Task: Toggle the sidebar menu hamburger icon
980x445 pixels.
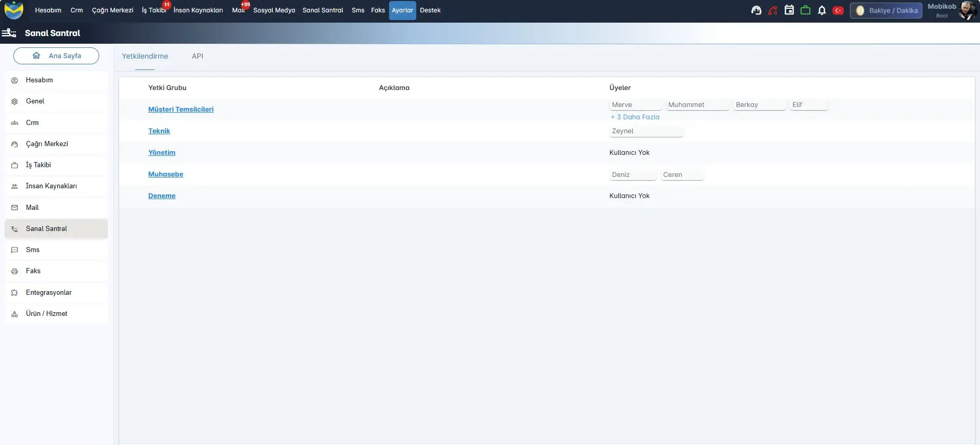Action: pos(9,33)
